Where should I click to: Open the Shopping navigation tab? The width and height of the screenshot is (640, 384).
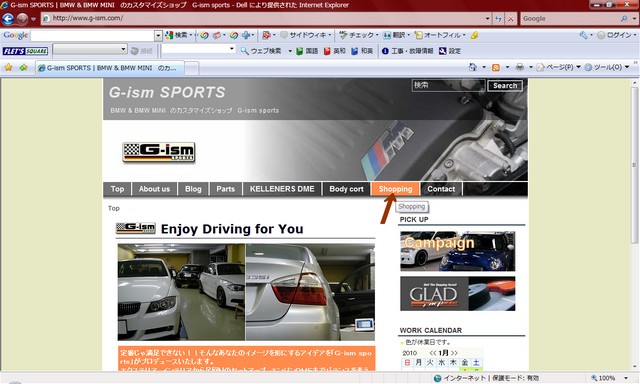(395, 189)
